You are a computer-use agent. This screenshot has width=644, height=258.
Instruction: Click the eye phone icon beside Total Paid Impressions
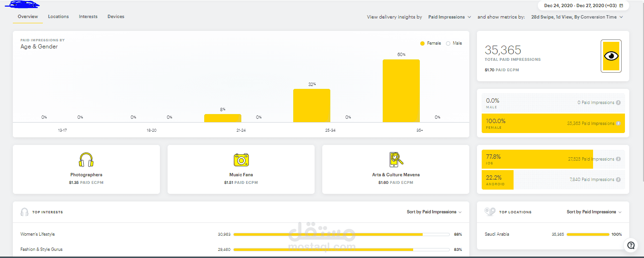tap(611, 56)
